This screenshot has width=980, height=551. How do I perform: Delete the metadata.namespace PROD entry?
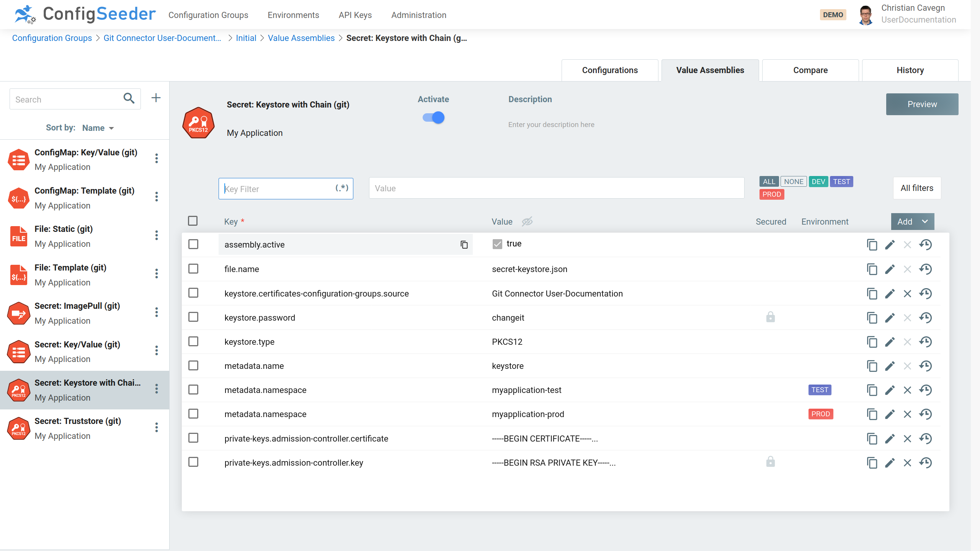[908, 414]
